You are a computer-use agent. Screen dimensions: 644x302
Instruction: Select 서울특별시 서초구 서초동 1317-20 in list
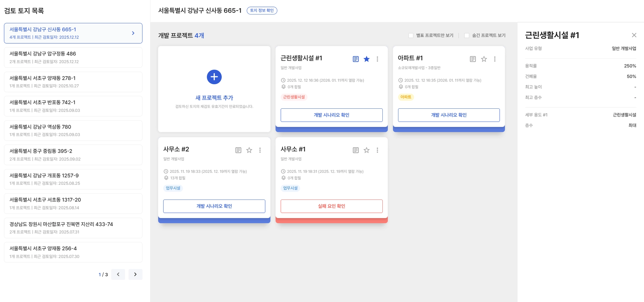73,204
